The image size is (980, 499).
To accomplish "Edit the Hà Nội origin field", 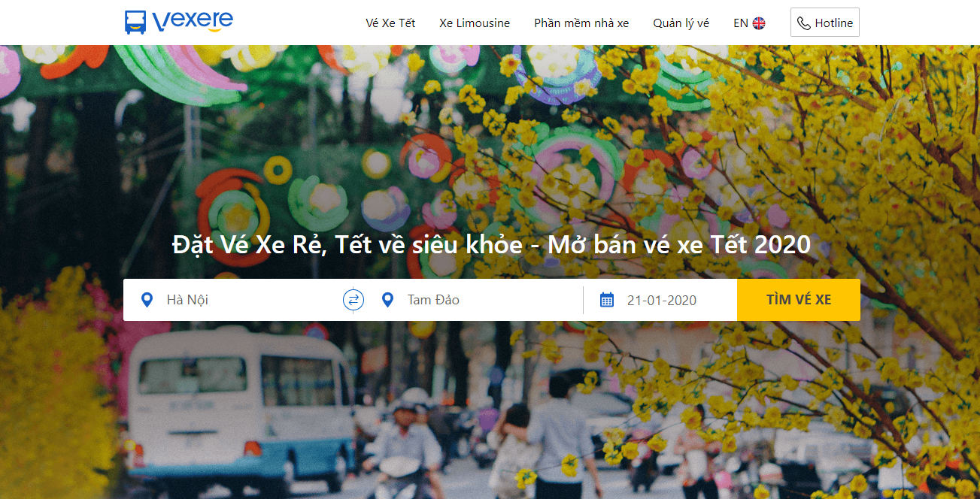I will pyautogui.click(x=233, y=300).
